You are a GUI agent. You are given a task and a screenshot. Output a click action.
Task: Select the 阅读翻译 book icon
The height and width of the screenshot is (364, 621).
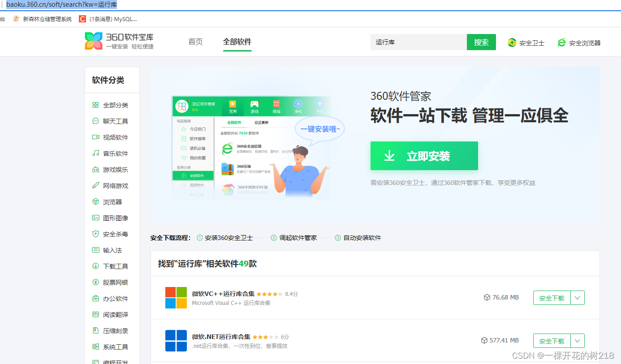pyautogui.click(x=95, y=315)
